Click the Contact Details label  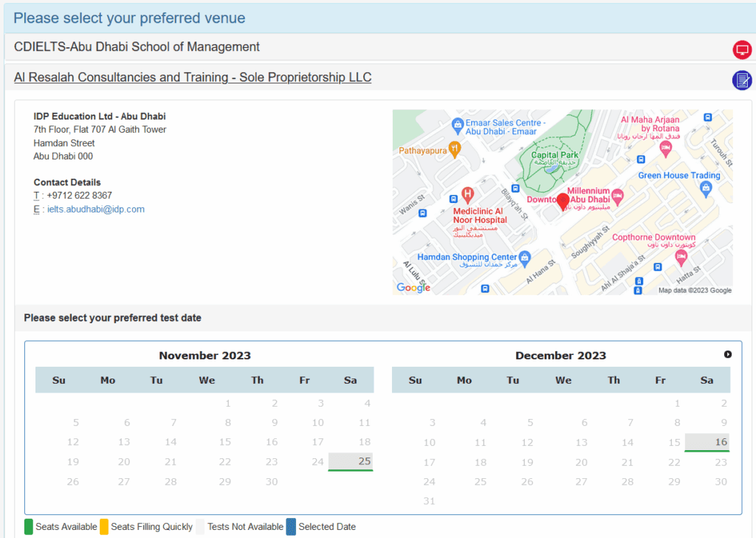click(x=67, y=182)
